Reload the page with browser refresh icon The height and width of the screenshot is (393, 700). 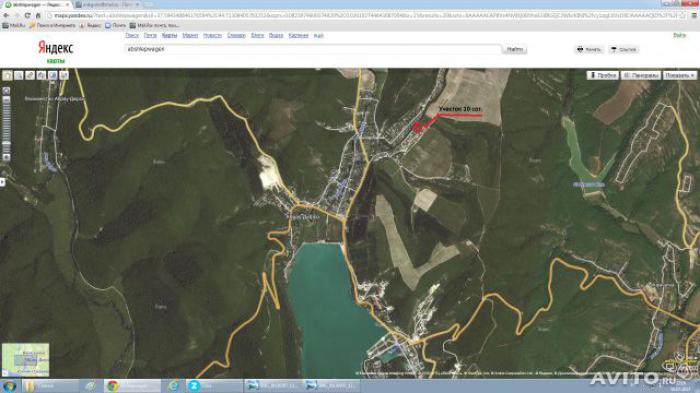click(x=27, y=15)
